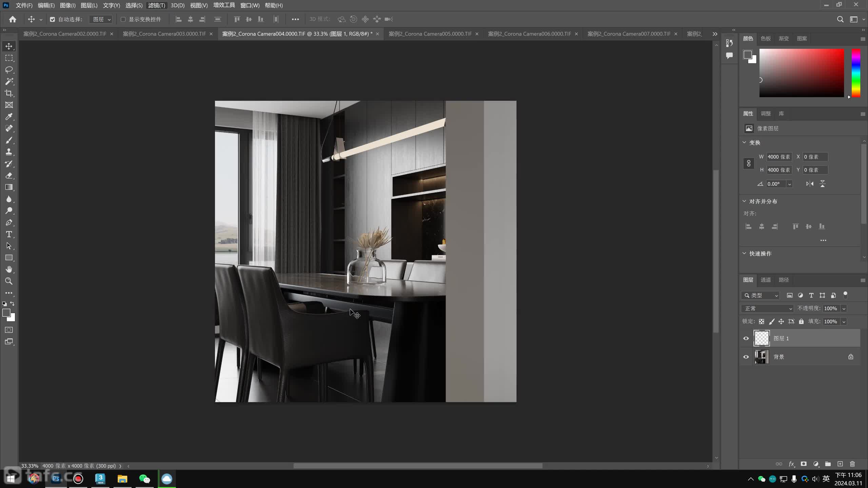The height and width of the screenshot is (488, 868).
Task: Switch to the 通道 tab
Action: pos(766,280)
